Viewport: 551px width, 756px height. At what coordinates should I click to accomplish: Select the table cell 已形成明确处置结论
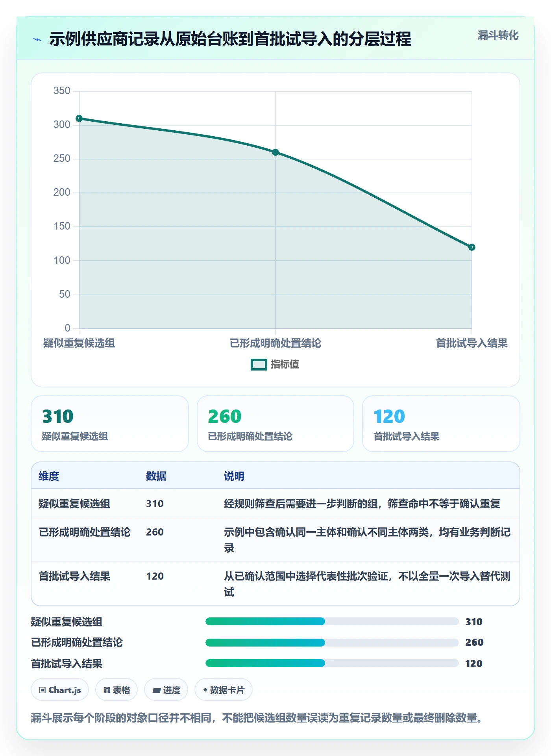(x=85, y=532)
